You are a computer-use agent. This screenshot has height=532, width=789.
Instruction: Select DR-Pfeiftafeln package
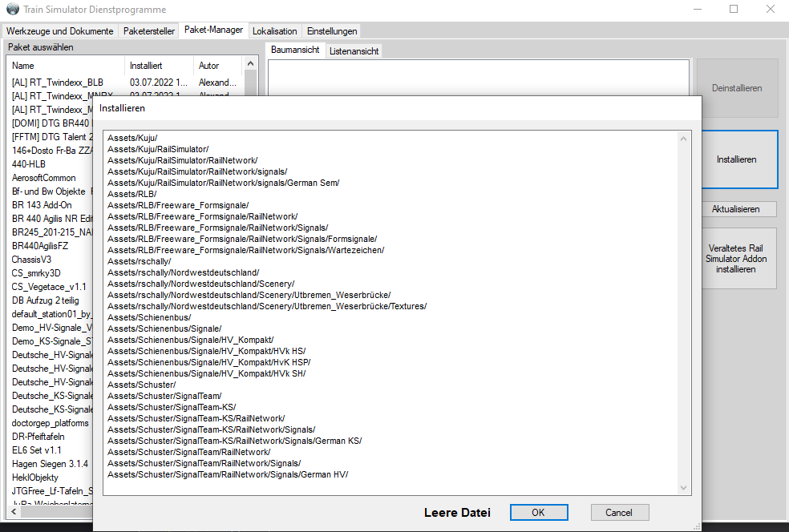38,436
